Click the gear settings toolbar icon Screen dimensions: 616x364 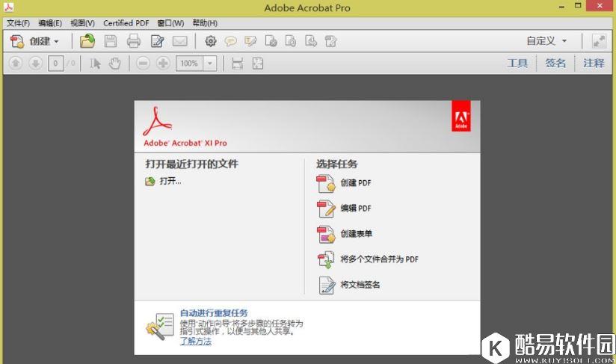211,41
